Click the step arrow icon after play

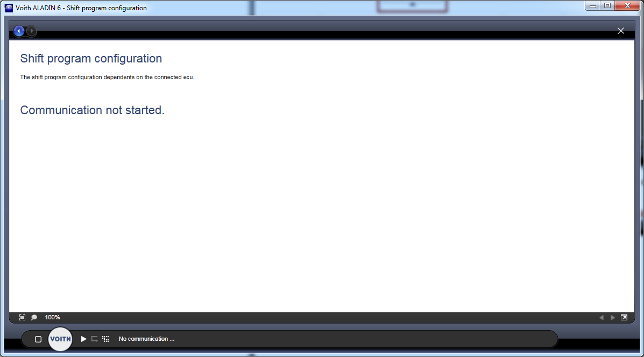pos(95,339)
